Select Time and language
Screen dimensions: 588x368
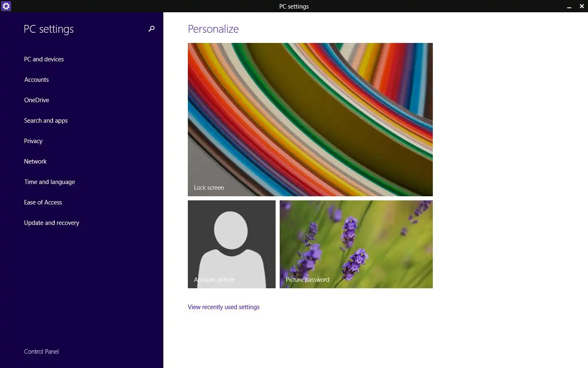pyautogui.click(x=49, y=182)
